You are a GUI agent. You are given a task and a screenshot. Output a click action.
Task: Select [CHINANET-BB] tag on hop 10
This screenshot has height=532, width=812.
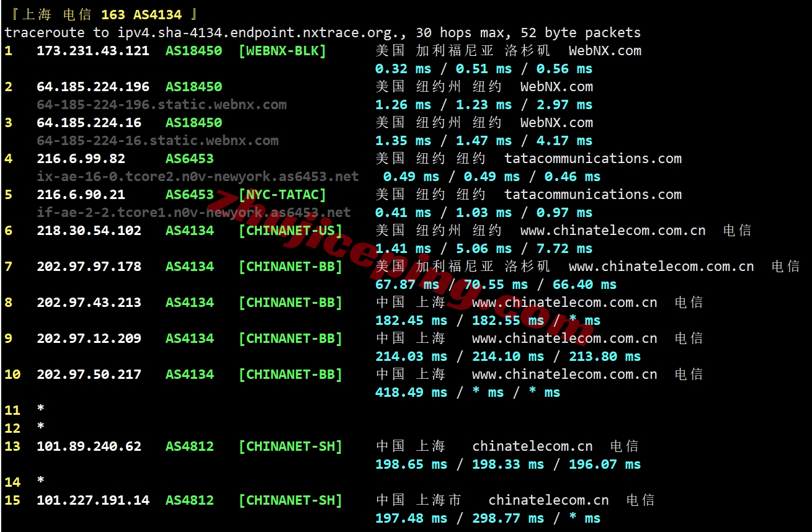click(x=290, y=375)
